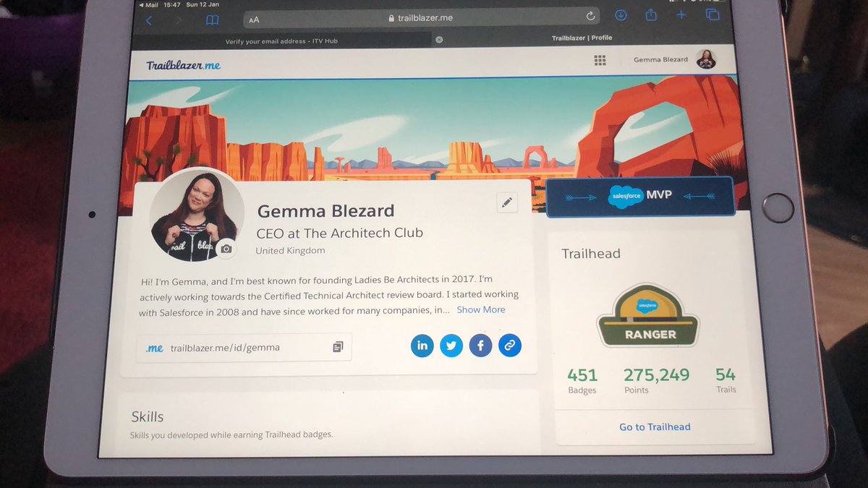Expand bio with Show More
868x488 pixels.
click(x=481, y=309)
